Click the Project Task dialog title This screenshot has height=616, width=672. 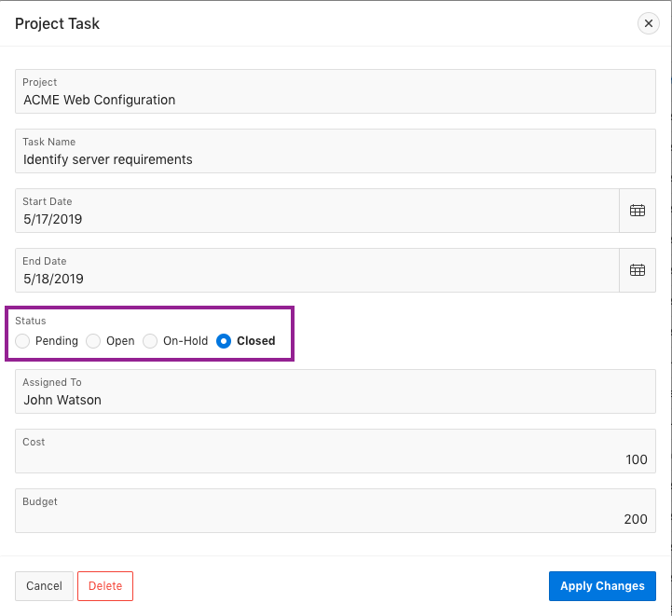(x=58, y=23)
